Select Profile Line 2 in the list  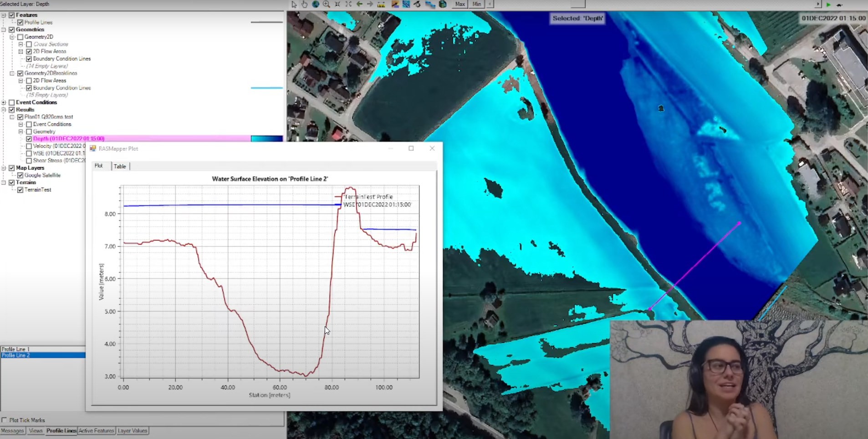43,355
